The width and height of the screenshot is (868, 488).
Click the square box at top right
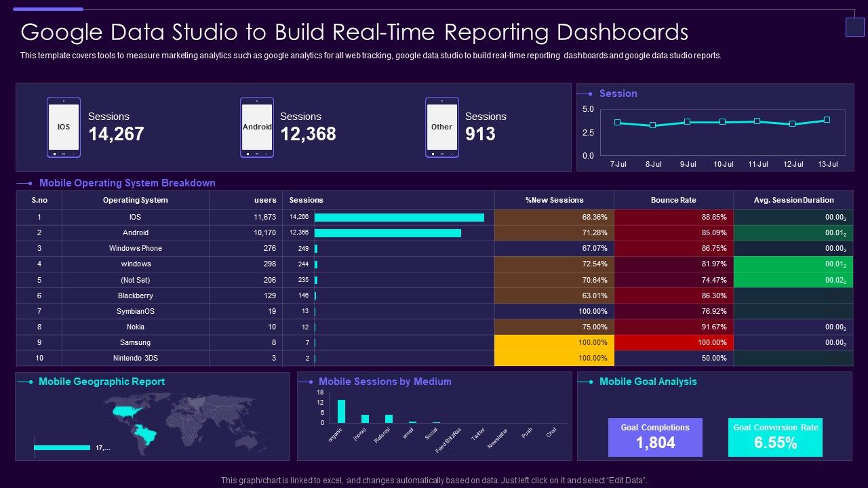click(855, 27)
